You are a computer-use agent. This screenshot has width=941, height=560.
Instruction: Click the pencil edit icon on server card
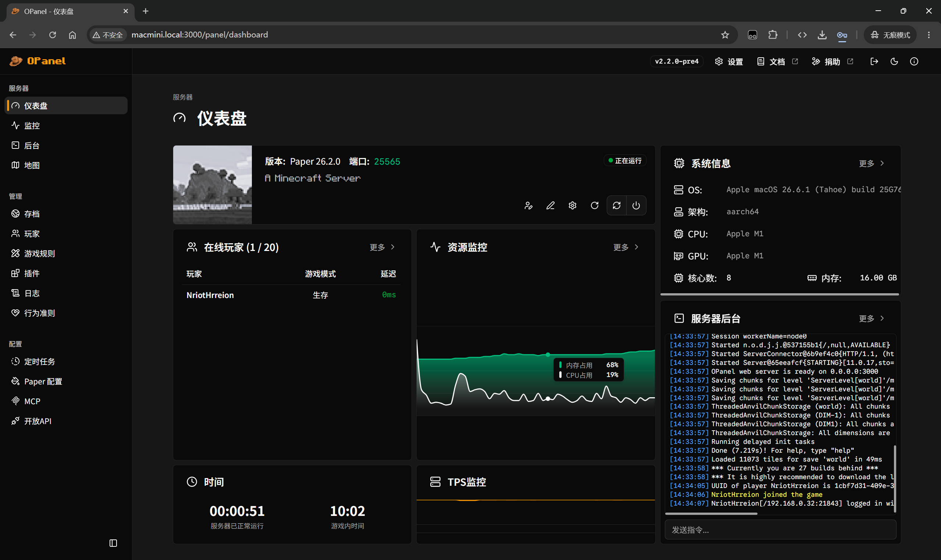coord(550,206)
